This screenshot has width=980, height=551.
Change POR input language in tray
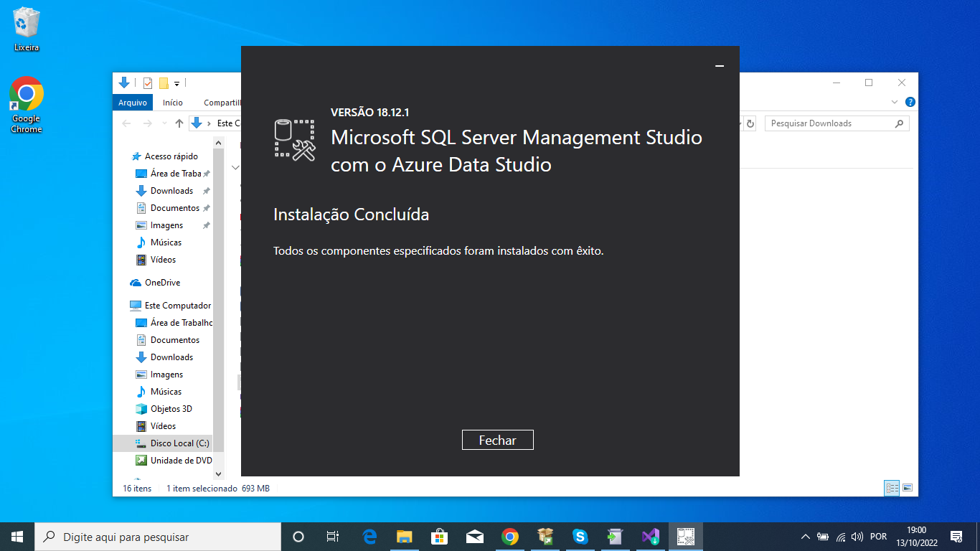pyautogui.click(x=878, y=537)
